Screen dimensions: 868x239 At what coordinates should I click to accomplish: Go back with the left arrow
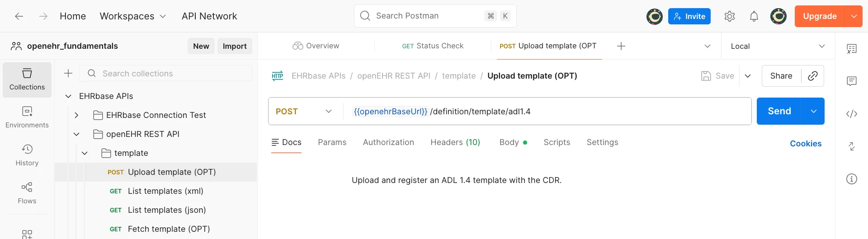19,16
